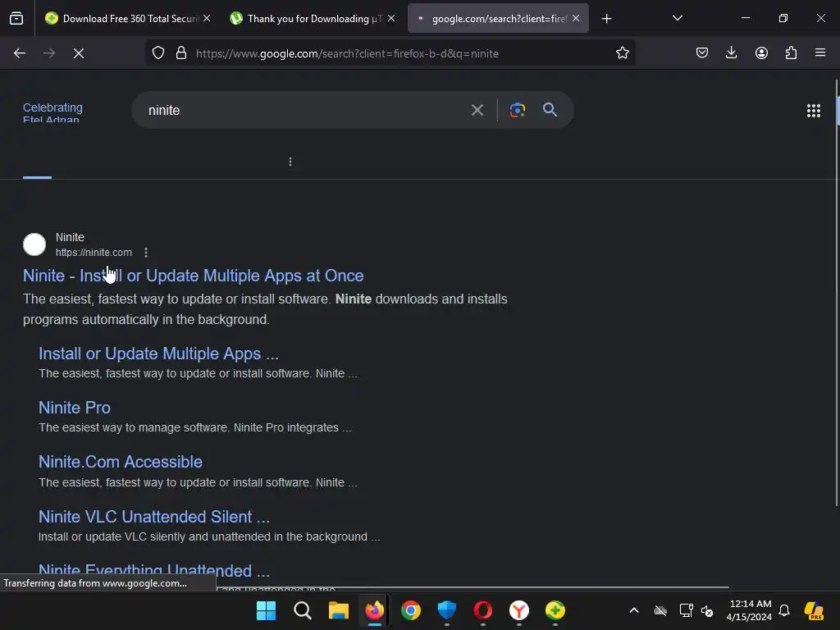Open Ninite VLC Unattended Silent sitelink

154,517
